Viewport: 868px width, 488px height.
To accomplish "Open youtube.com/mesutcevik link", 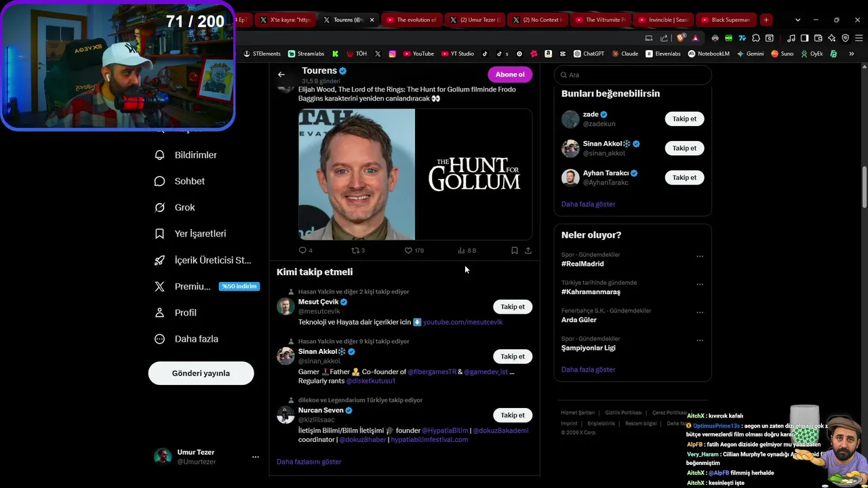I will pyautogui.click(x=462, y=322).
